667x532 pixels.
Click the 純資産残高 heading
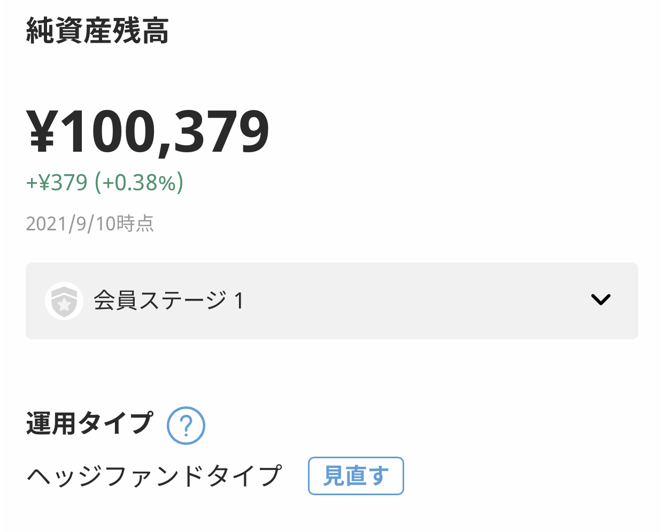(x=97, y=31)
